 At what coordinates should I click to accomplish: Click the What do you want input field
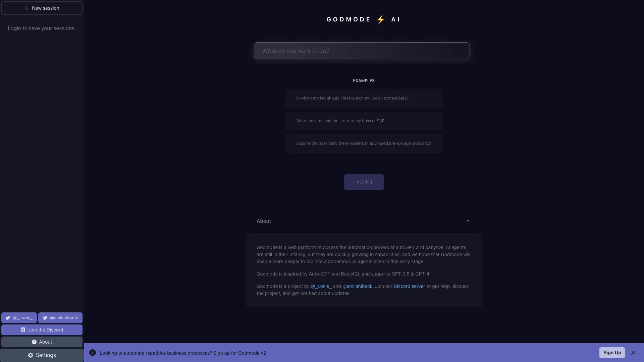coord(362,50)
